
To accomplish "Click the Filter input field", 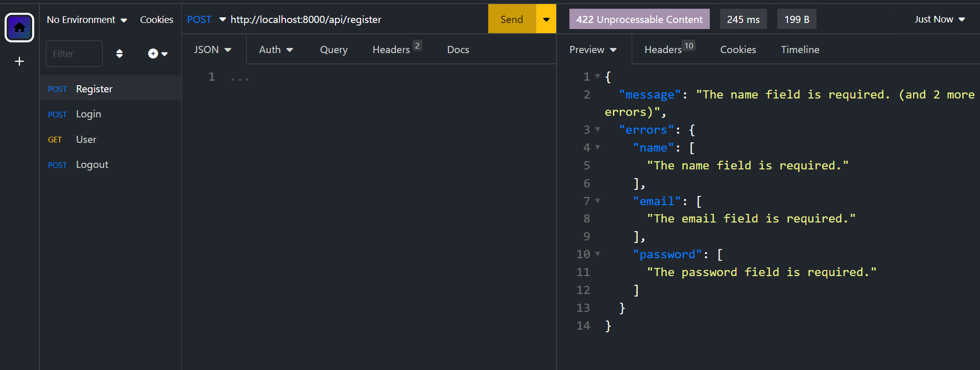I will [x=74, y=54].
